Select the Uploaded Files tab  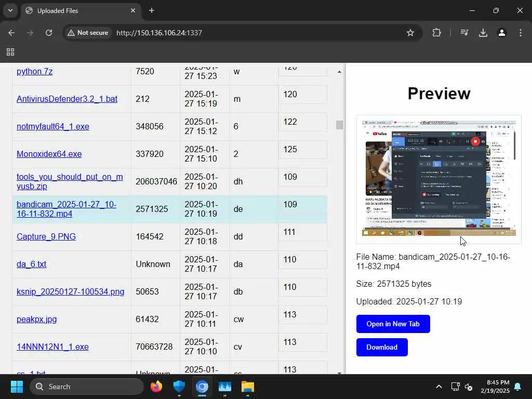[x=81, y=10]
